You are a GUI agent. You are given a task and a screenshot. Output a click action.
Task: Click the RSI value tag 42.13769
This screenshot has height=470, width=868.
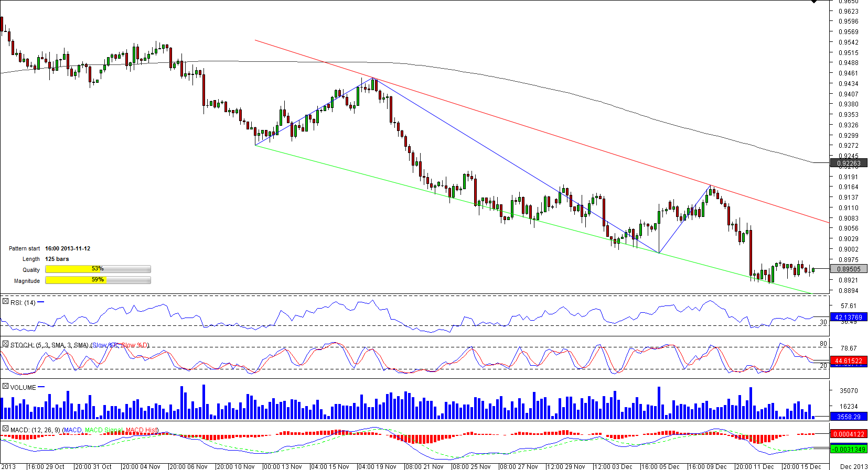pyautogui.click(x=849, y=318)
